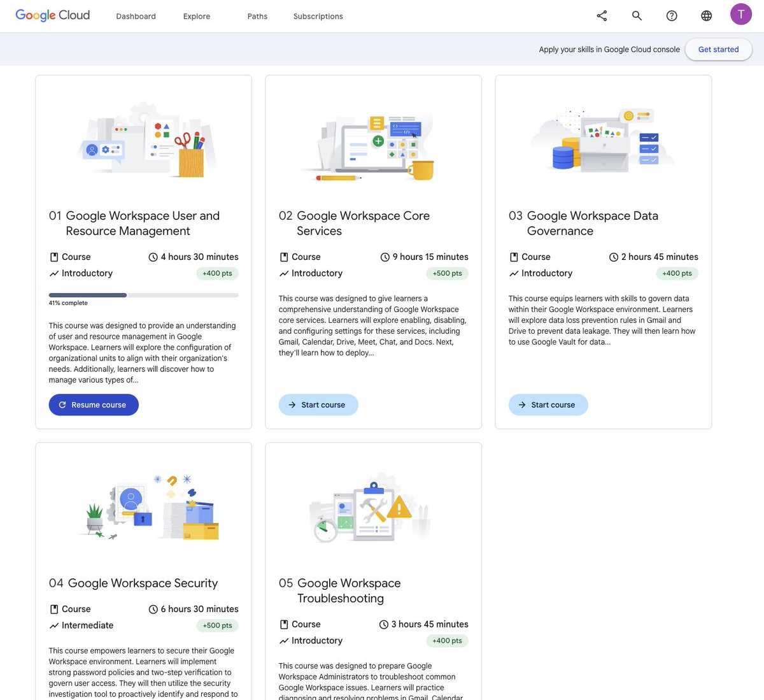Click level trend icon in Core Services card
Image resolution: width=764 pixels, height=700 pixels.
click(284, 274)
